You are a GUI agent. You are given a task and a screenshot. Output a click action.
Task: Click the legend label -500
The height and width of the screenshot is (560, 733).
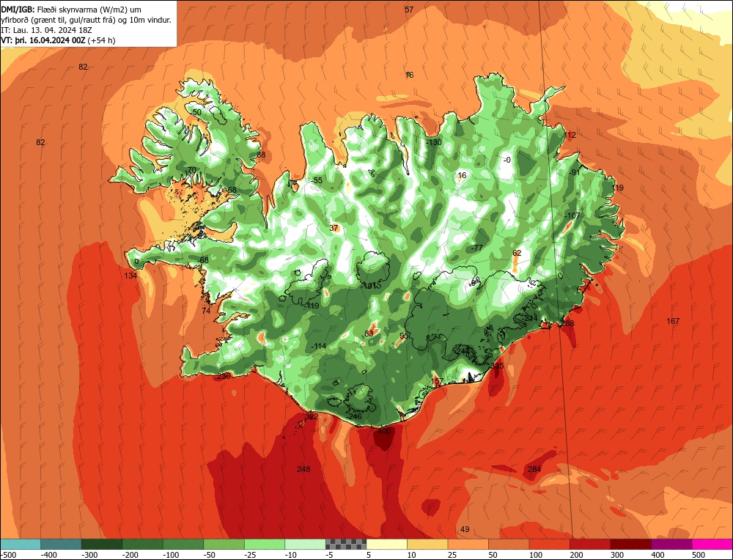[8, 555]
